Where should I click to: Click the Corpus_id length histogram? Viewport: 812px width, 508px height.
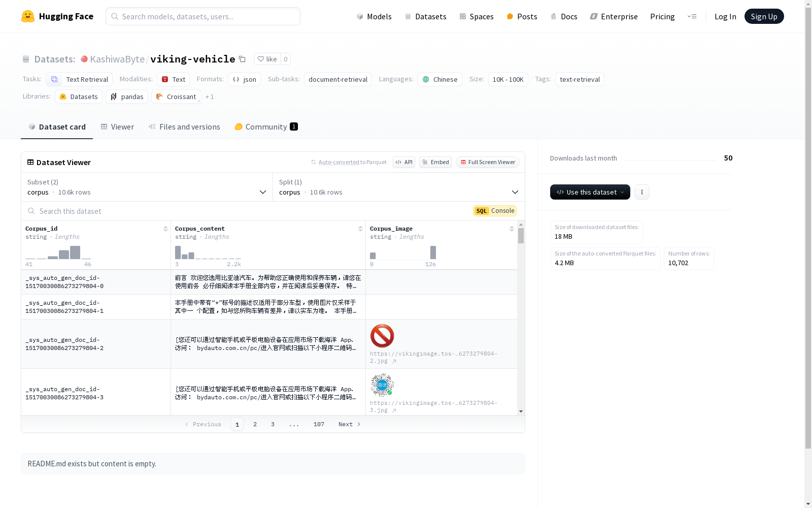click(58, 253)
